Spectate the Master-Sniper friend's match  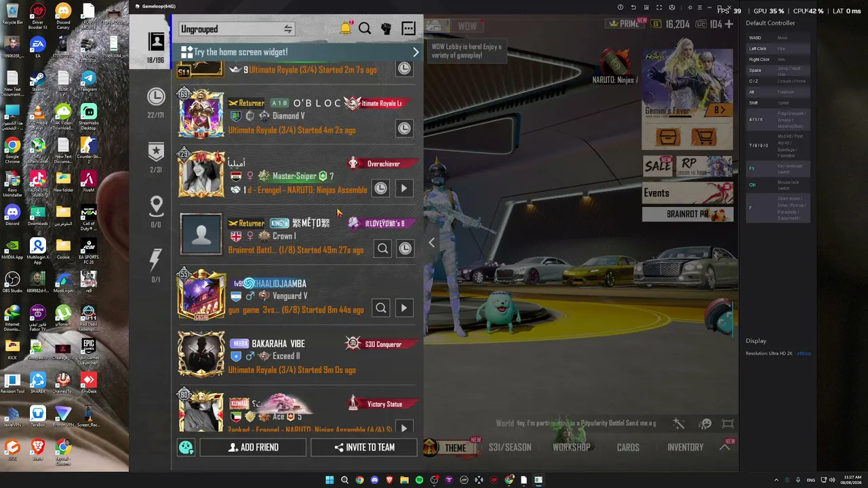tap(404, 188)
